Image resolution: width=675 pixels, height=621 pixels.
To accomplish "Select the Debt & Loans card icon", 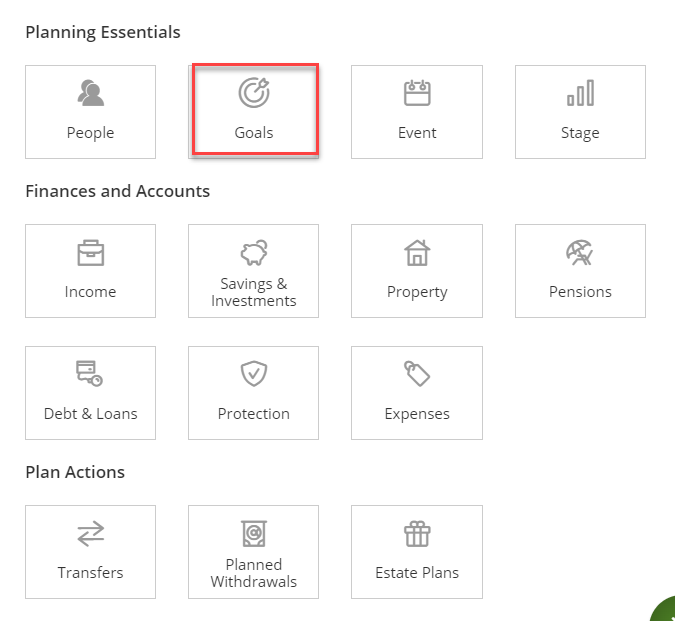I will tap(90, 375).
